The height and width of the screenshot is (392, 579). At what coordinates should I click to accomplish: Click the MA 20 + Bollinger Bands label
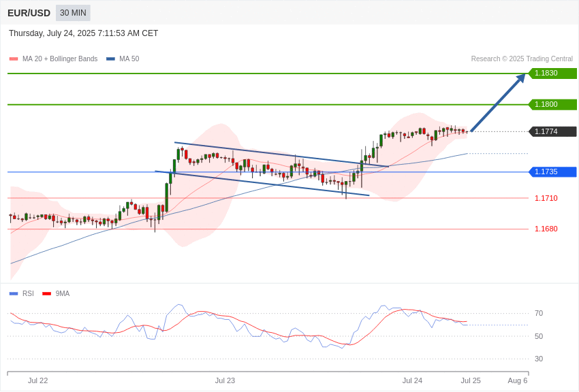(60, 59)
